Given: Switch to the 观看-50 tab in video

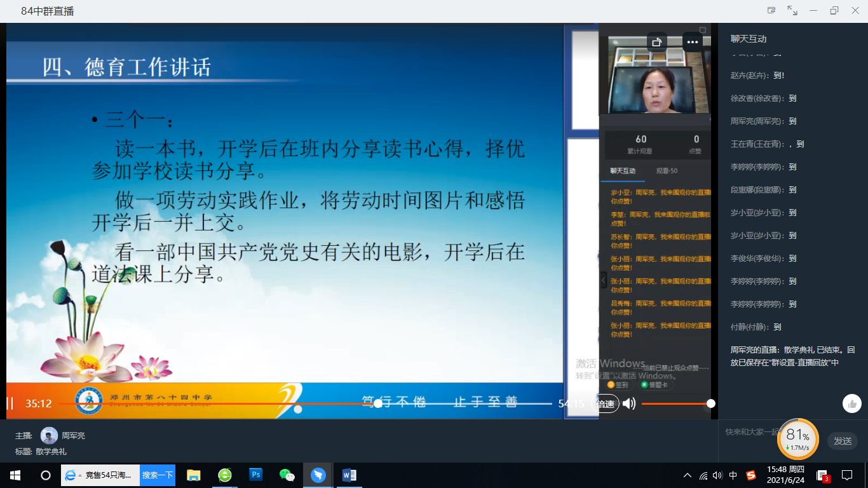Looking at the screenshot, I should 667,171.
